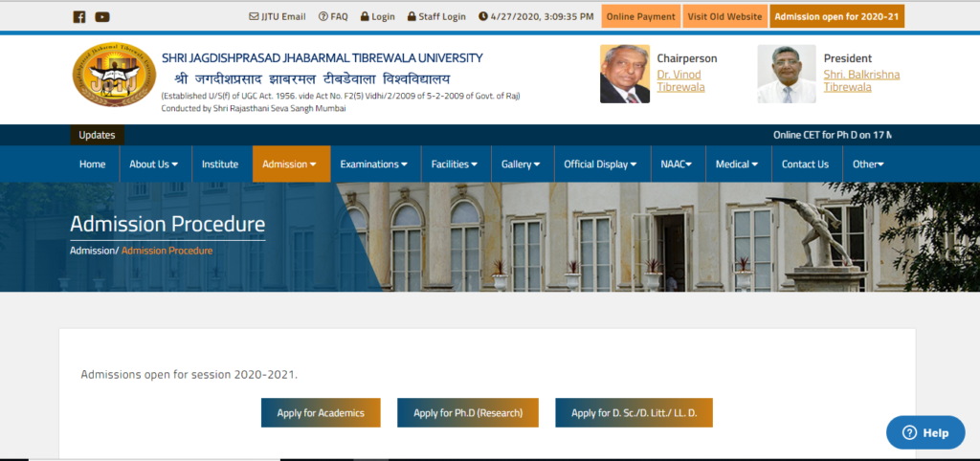Open the Help chat button
980x461 pixels.
pyautogui.click(x=925, y=432)
